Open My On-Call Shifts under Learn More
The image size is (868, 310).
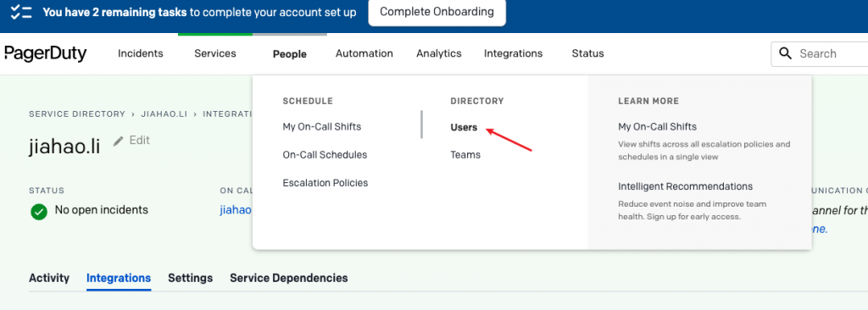point(657,127)
